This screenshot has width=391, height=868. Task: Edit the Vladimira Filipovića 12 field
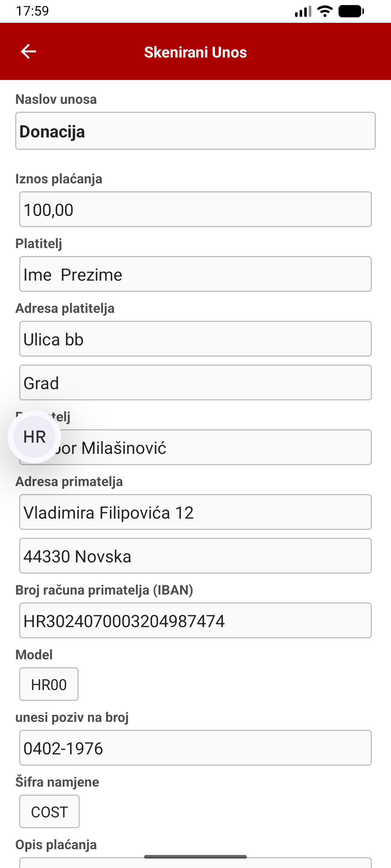tap(195, 512)
